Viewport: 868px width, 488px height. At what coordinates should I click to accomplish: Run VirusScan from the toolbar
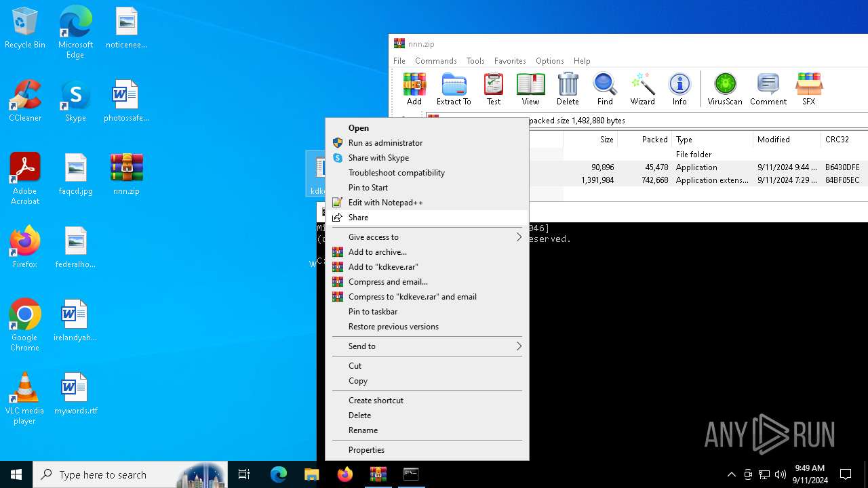tap(725, 89)
